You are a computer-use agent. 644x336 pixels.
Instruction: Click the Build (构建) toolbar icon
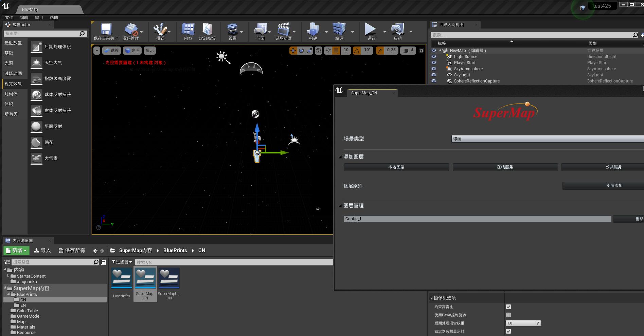point(313,30)
